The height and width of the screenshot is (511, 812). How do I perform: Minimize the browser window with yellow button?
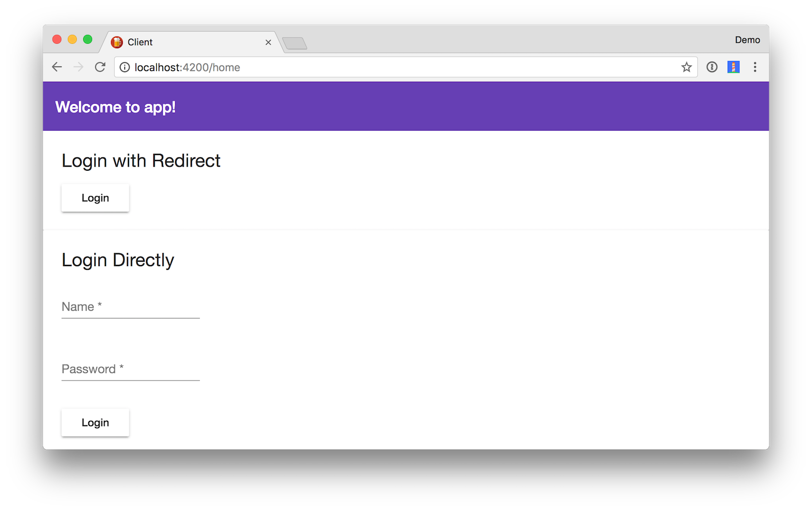point(73,40)
